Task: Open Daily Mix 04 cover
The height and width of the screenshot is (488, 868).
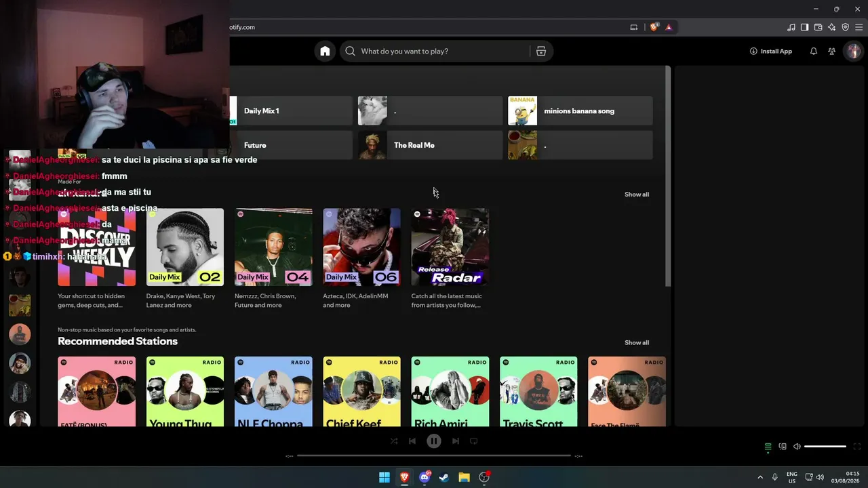Action: point(273,247)
